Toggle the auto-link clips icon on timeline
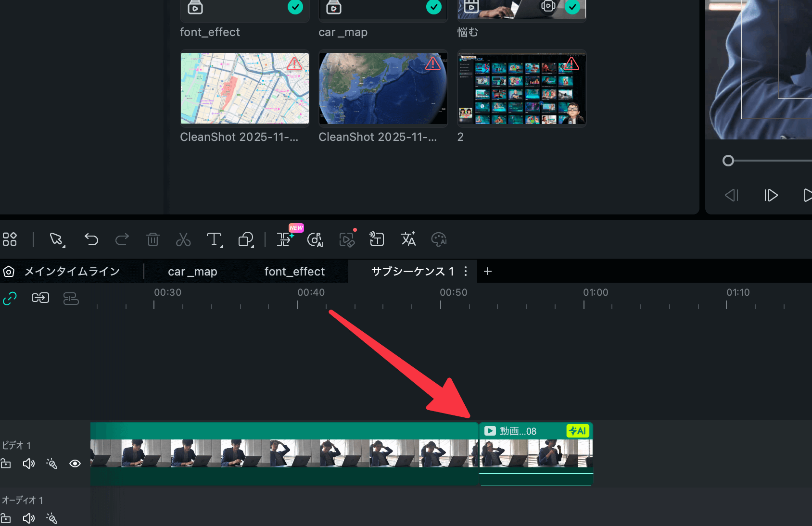This screenshot has height=526, width=812. point(10,299)
